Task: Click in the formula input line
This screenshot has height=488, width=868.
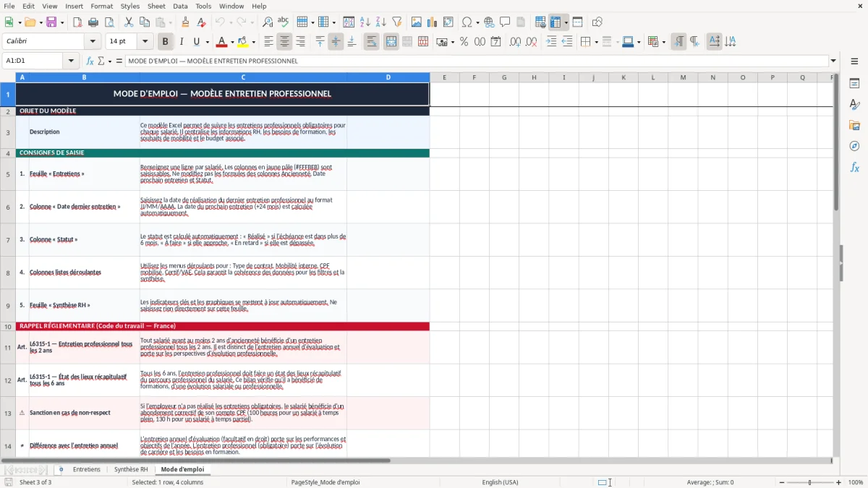Action: tap(476, 61)
